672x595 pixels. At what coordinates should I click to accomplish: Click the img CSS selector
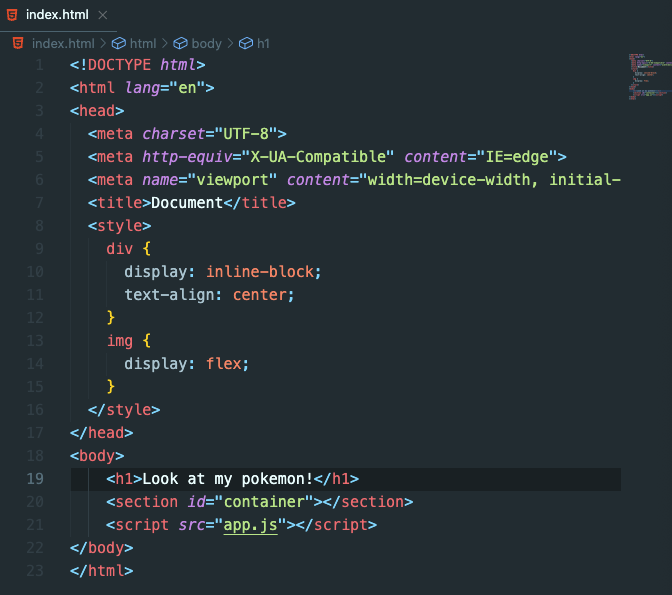120,341
